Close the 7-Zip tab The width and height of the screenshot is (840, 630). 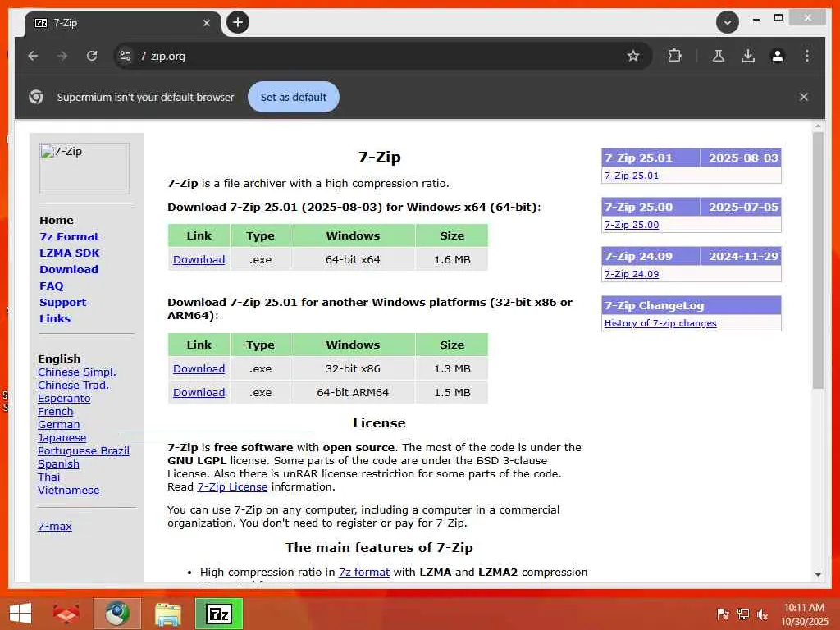(206, 23)
